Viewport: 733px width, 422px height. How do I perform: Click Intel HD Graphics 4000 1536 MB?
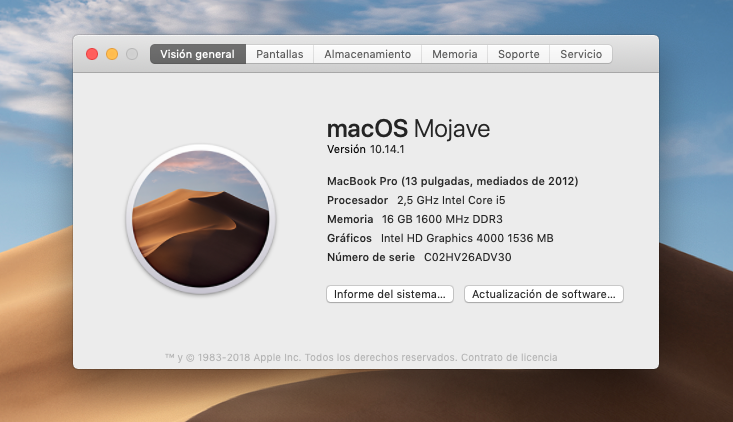(x=467, y=238)
